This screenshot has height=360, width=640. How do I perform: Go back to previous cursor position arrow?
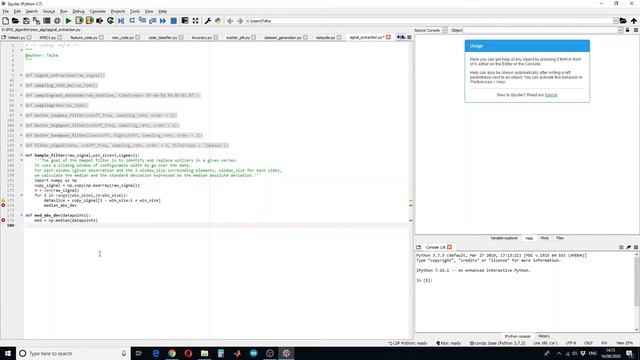pos(230,21)
